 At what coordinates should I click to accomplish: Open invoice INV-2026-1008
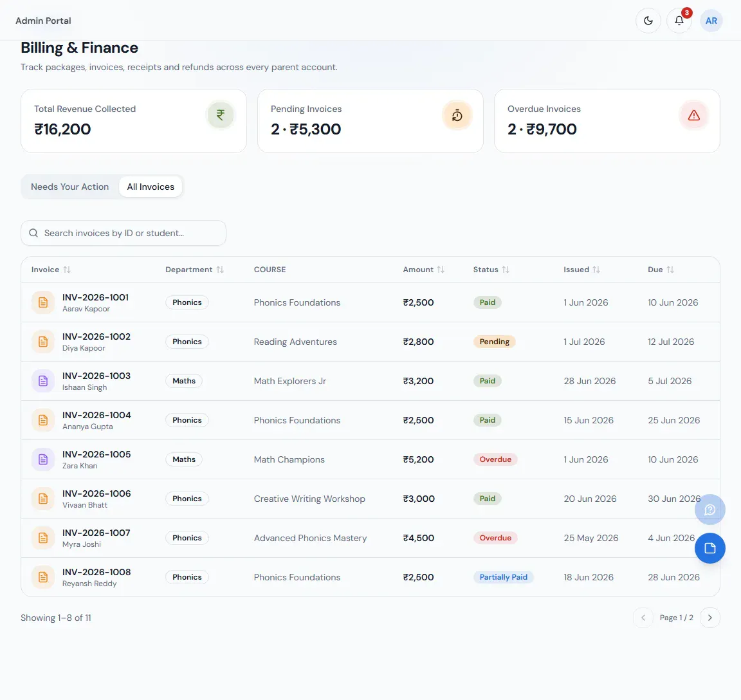pyautogui.click(x=96, y=572)
